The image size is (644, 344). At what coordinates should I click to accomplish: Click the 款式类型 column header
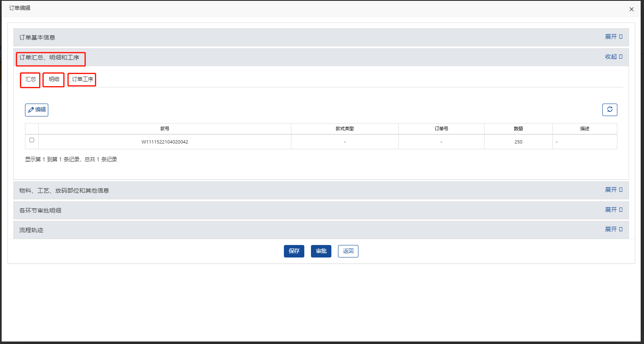(x=345, y=129)
